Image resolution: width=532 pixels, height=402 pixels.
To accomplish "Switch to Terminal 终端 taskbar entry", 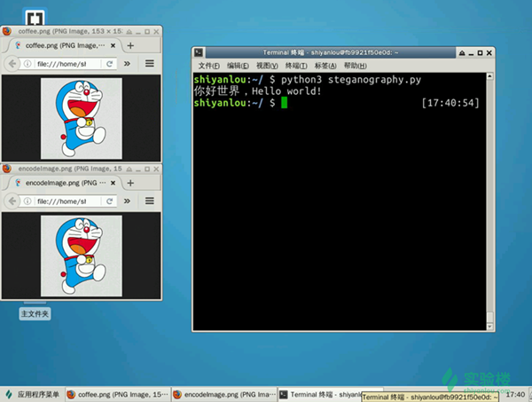I will point(319,395).
